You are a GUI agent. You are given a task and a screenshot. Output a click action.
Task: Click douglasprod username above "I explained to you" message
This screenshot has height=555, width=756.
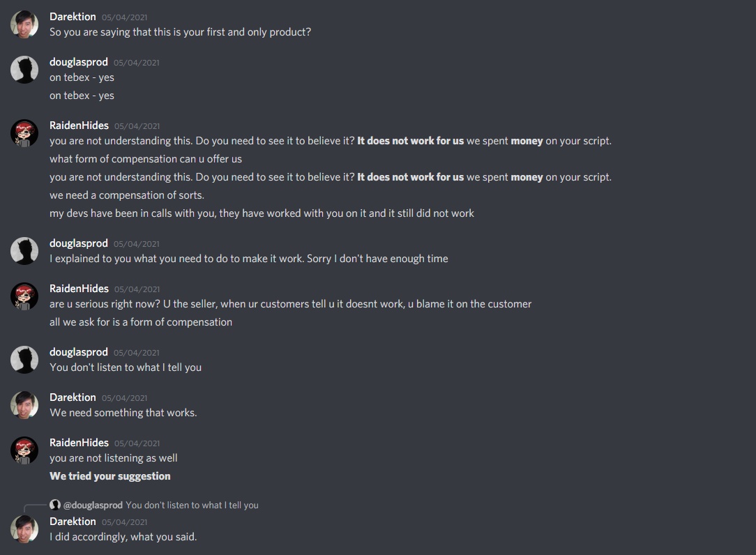click(x=78, y=243)
